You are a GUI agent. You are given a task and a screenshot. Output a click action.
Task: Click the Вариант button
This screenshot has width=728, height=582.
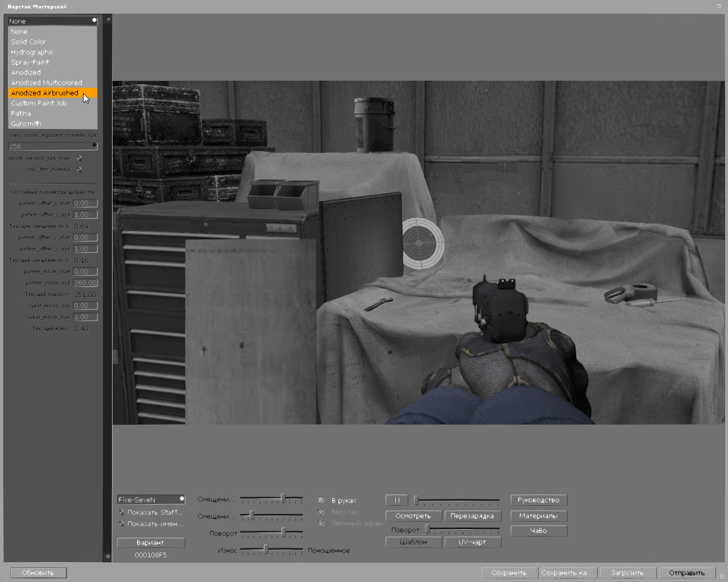(x=151, y=543)
